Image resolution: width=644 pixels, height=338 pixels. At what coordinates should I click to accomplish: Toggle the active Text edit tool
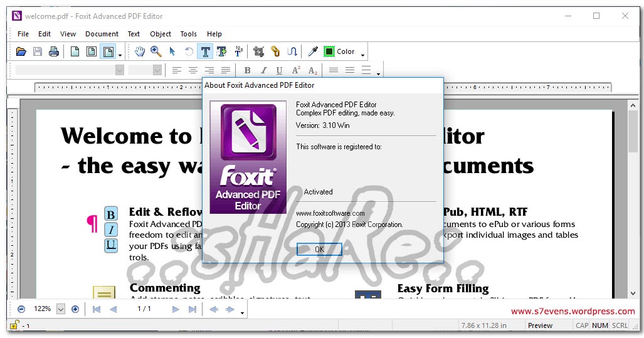[x=205, y=52]
